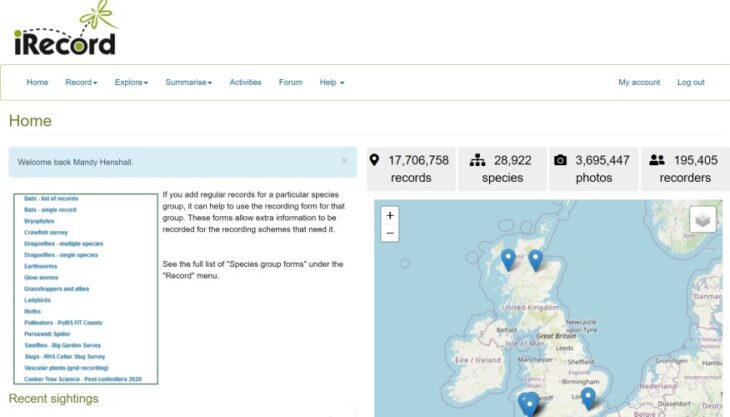This screenshot has width=730, height=417.
Task: Click the iRecord dragonfly logo
Action: 66,29
